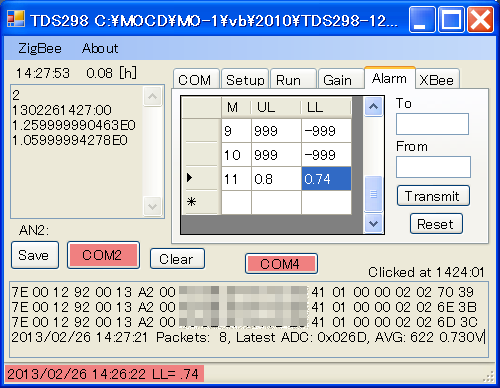
Task: Minimize the TDS298 window
Action: coord(422,20)
